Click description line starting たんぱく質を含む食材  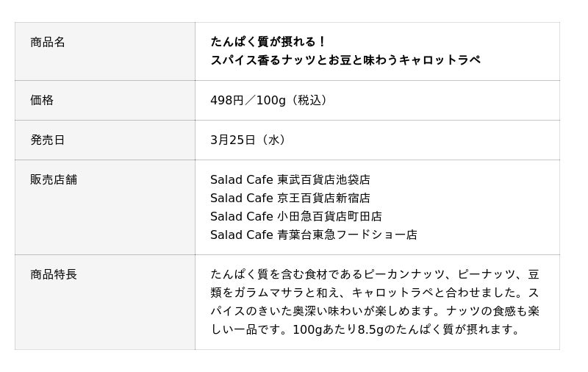coord(375,275)
